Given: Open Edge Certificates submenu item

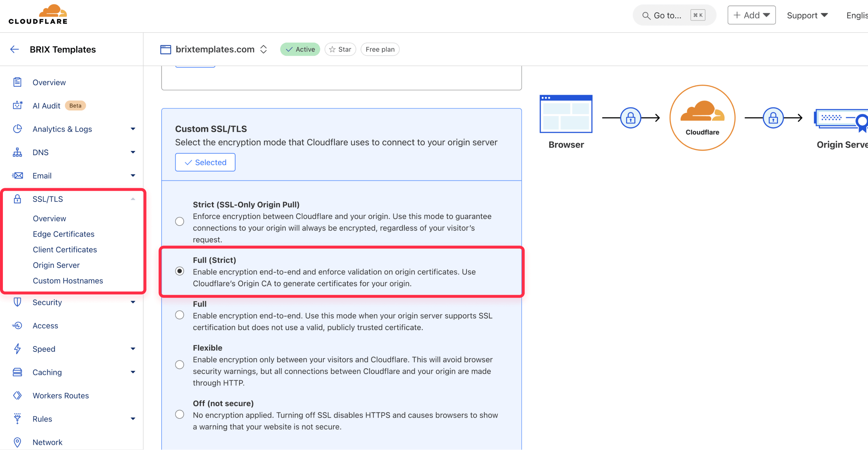Looking at the screenshot, I should coord(64,234).
